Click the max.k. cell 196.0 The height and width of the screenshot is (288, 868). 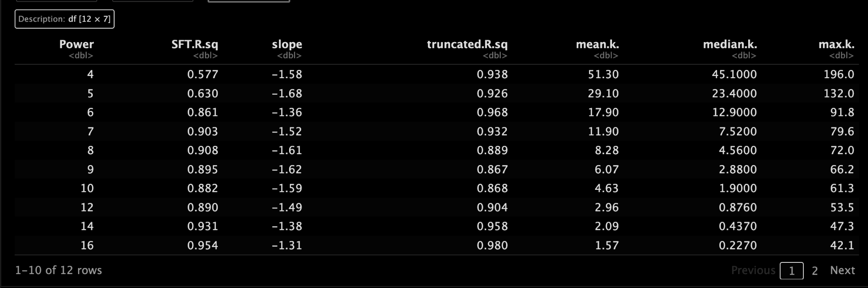pyautogui.click(x=839, y=74)
